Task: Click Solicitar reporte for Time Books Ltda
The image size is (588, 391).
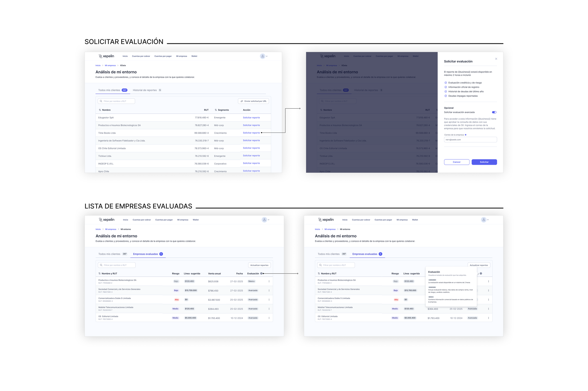Action: coord(251,133)
